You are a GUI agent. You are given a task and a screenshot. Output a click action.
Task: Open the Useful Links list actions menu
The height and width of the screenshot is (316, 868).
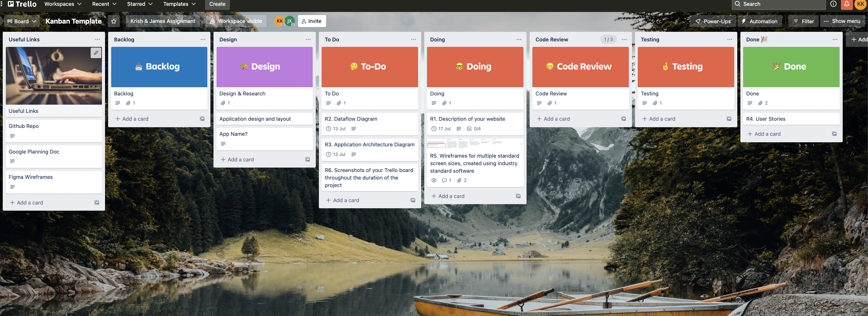pyautogui.click(x=98, y=40)
